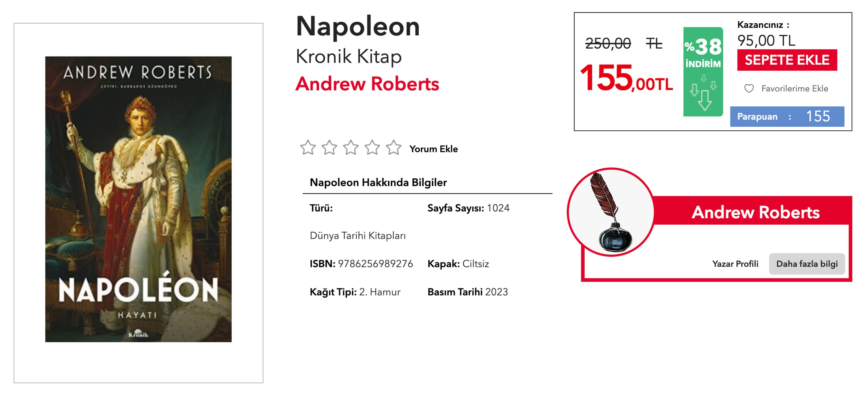Click the Dünya Tarihi Kitapları category link

pyautogui.click(x=358, y=235)
